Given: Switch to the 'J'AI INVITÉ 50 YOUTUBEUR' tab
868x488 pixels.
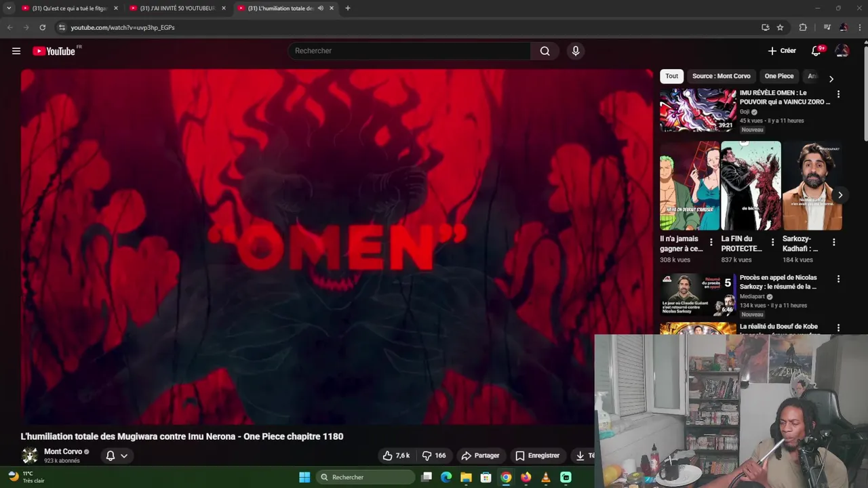Looking at the screenshot, I should tap(177, 8).
